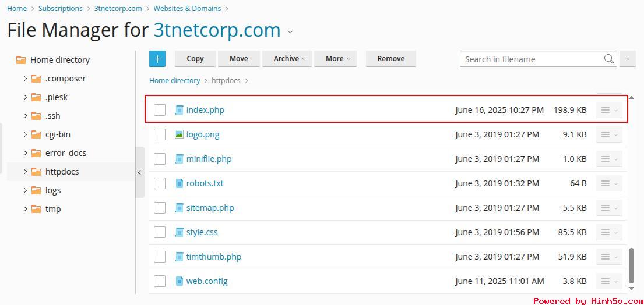The image size is (644, 305).
Task: Click the robots.txt file icon
Action: click(x=179, y=183)
